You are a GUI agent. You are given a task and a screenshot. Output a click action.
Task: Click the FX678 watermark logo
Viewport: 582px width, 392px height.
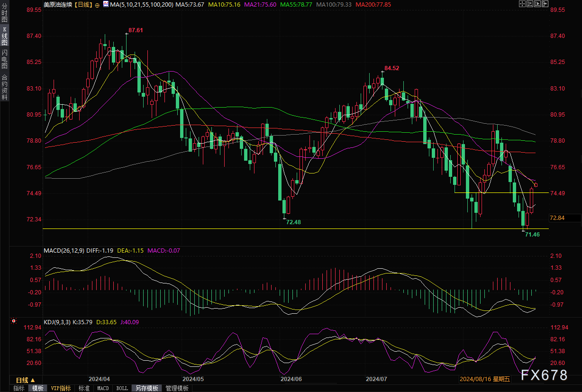coord(544,375)
